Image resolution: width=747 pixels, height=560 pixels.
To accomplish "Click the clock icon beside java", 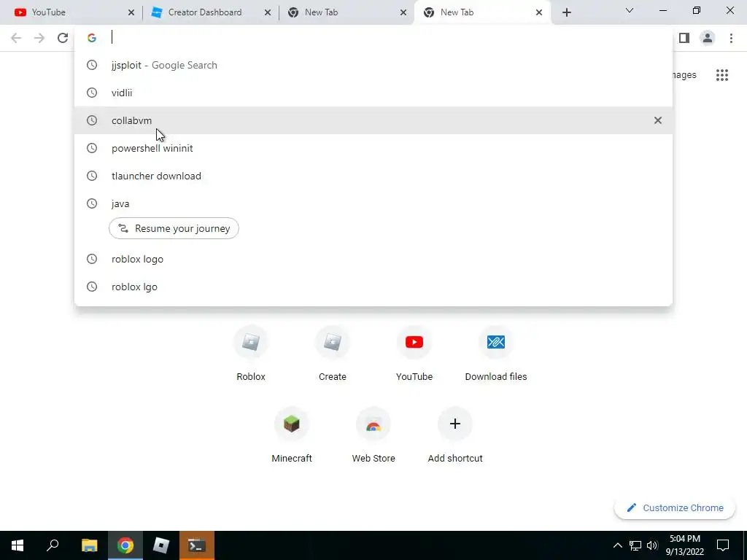I will pyautogui.click(x=92, y=203).
